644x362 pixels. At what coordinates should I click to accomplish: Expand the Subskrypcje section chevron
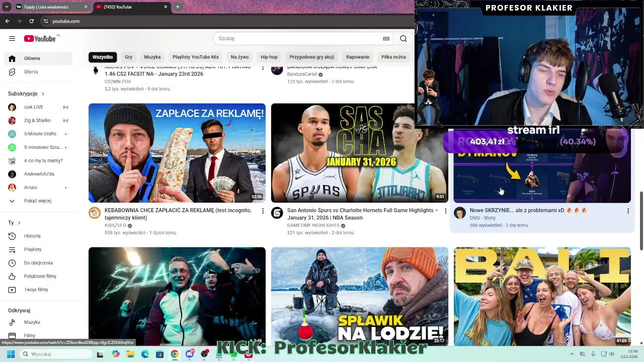coord(43,94)
